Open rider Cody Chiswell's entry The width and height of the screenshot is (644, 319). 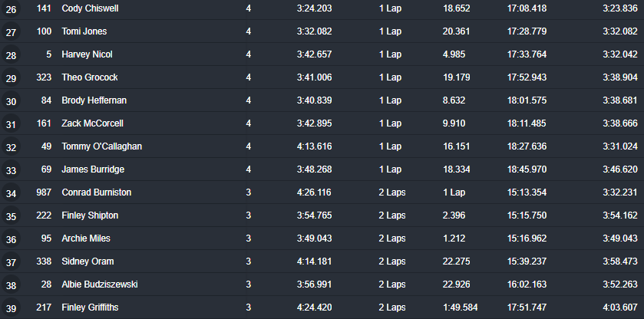(x=90, y=8)
